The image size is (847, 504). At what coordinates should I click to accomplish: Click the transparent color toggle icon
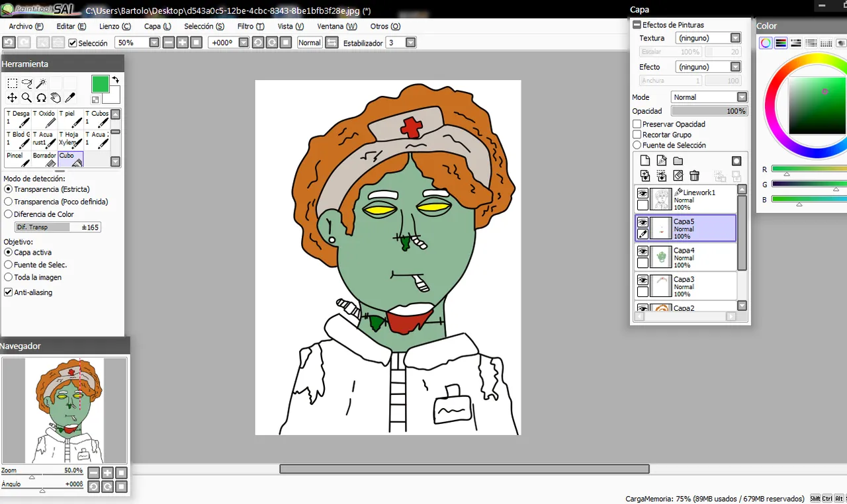(95, 100)
